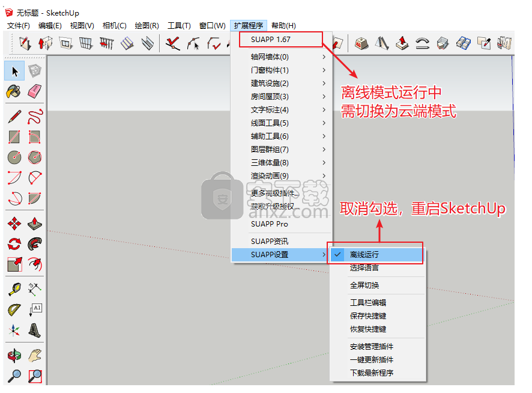Select the Push/Pull tool
Screen dimensions: 532x393
pos(35,224)
